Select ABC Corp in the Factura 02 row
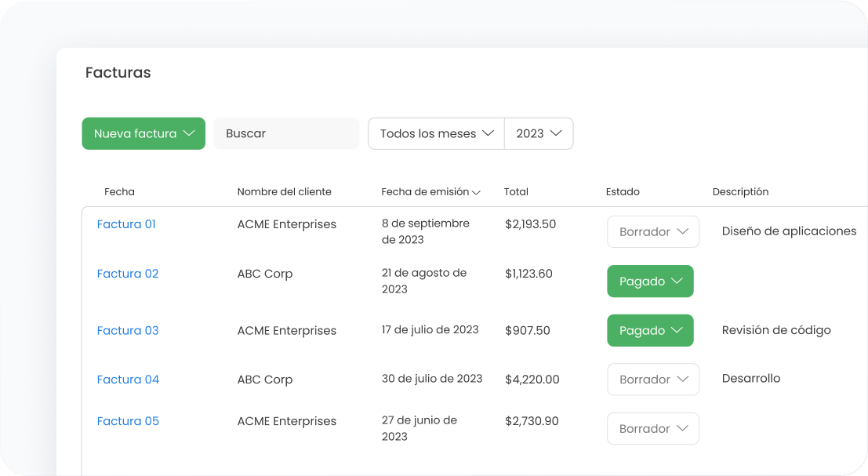The width and height of the screenshot is (868, 476). pyautogui.click(x=265, y=274)
